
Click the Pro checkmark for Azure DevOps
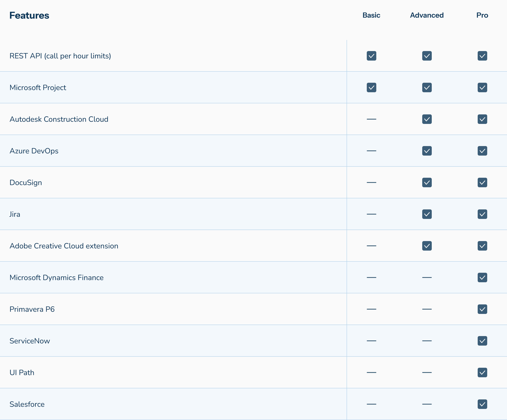482,151
